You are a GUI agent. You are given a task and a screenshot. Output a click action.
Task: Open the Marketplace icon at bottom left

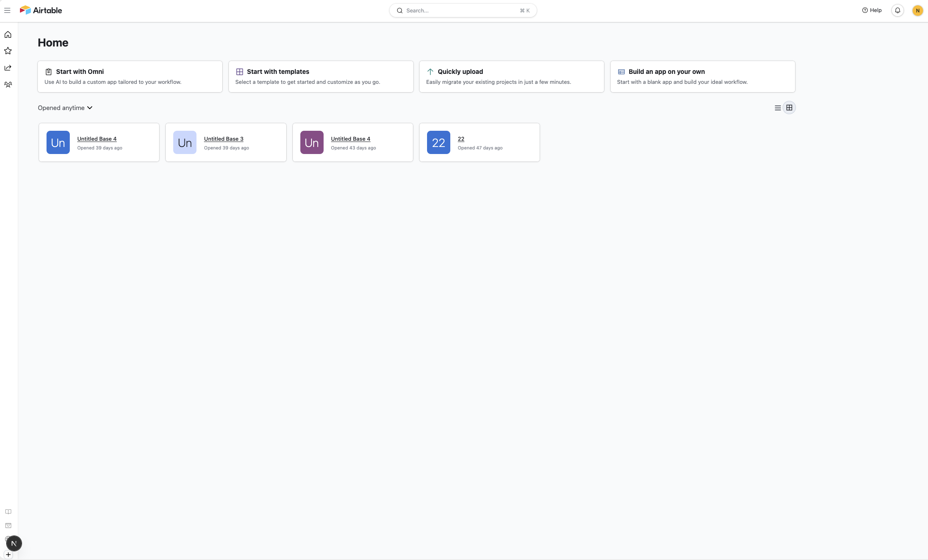coord(8,526)
